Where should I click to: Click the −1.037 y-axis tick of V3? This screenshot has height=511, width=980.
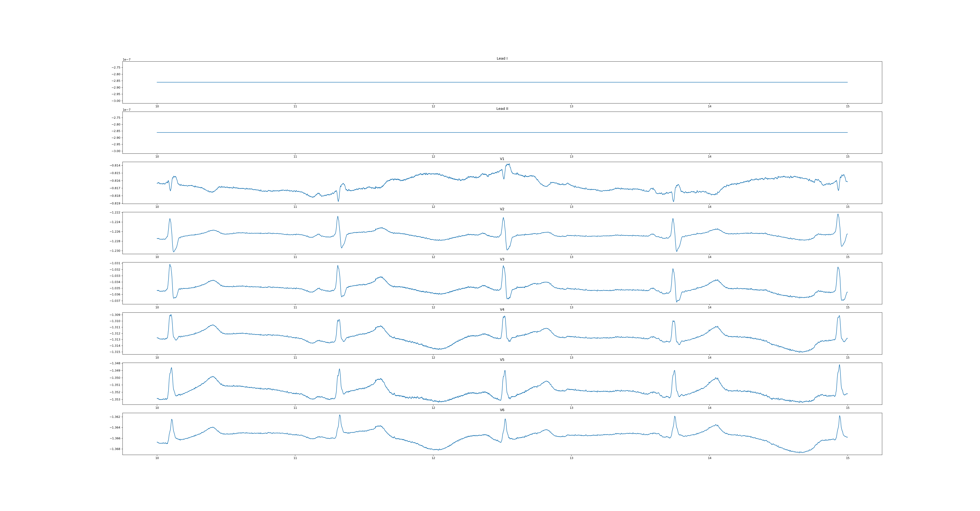point(115,301)
